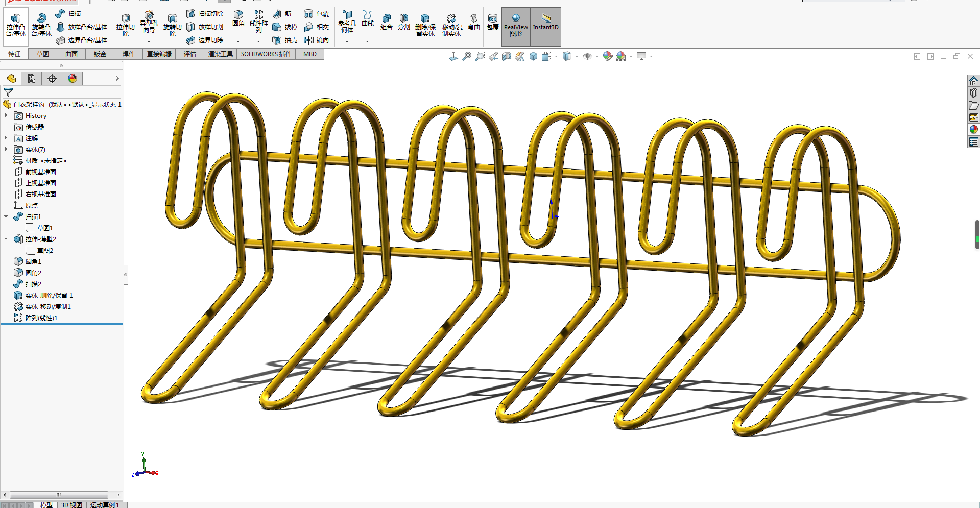Screen dimensions: 980x508
Task: Open the 运动算例1 motion study tab
Action: 105,505
